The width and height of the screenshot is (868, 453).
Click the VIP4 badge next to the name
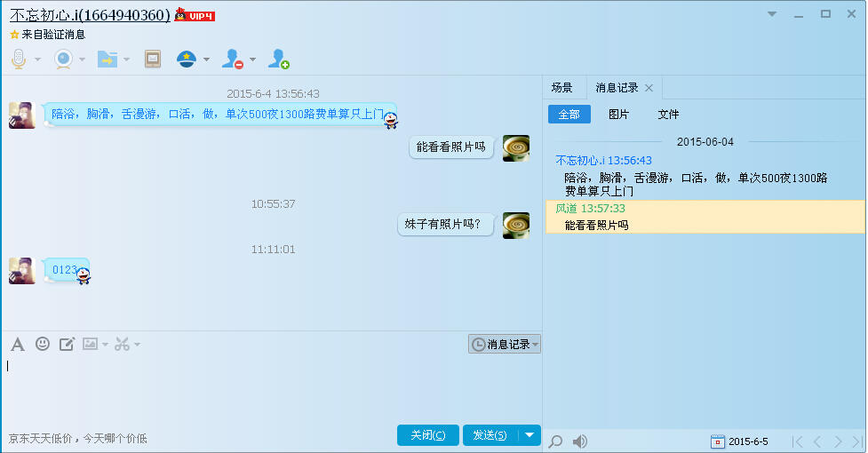click(x=195, y=15)
